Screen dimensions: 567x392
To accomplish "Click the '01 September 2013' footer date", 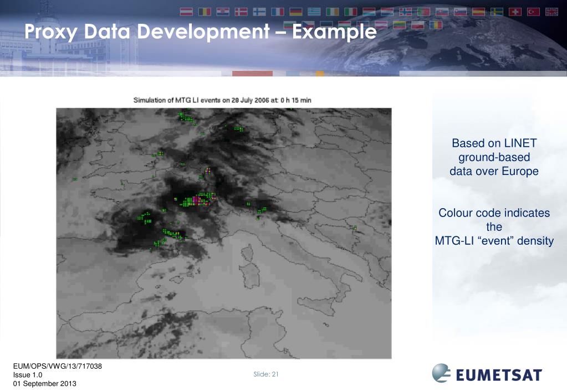I will (45, 384).
